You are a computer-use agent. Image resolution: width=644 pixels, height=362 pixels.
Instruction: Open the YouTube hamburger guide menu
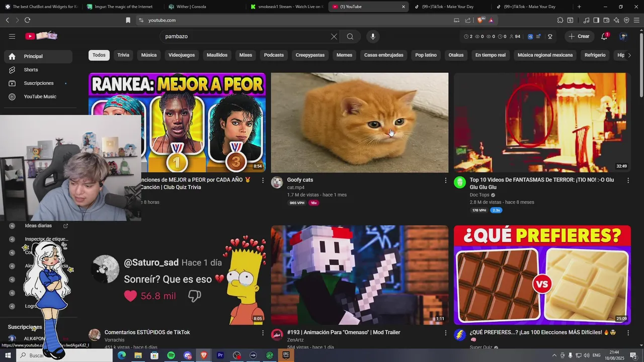point(12,36)
